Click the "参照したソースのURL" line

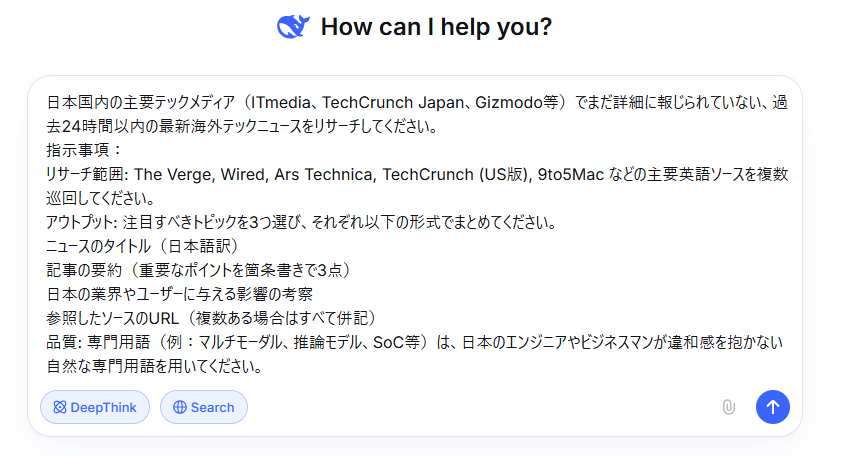(210, 318)
